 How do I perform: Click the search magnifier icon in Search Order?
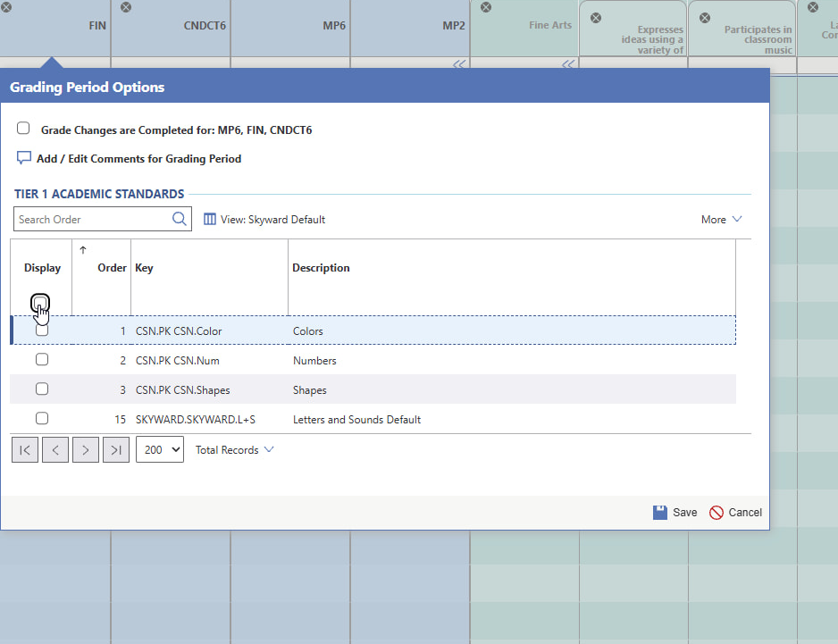[x=179, y=219]
